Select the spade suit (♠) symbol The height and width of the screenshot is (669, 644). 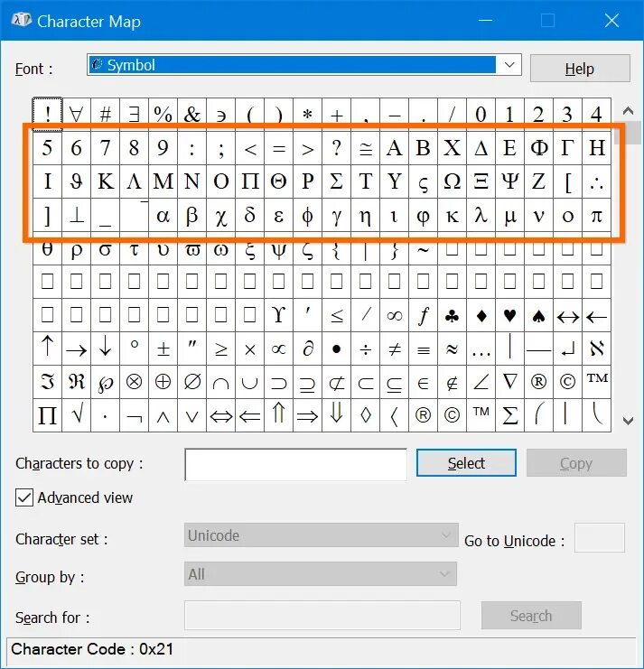(539, 315)
